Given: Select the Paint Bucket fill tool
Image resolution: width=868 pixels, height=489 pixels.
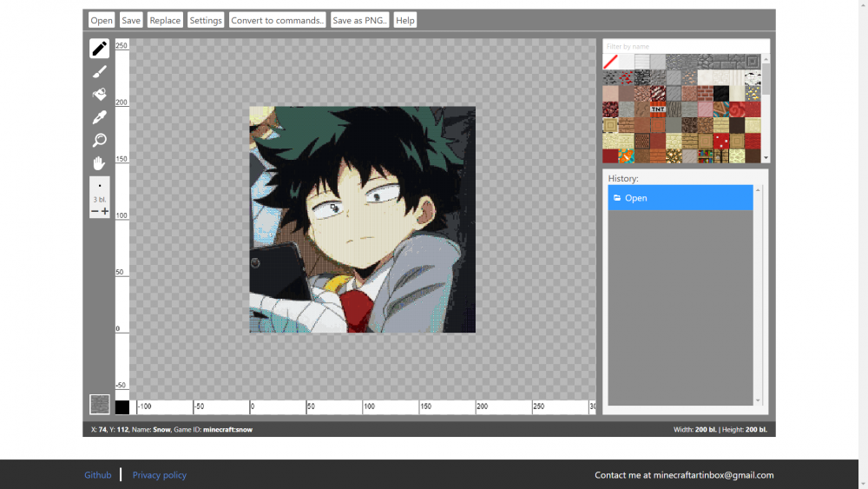Looking at the screenshot, I should (x=99, y=94).
